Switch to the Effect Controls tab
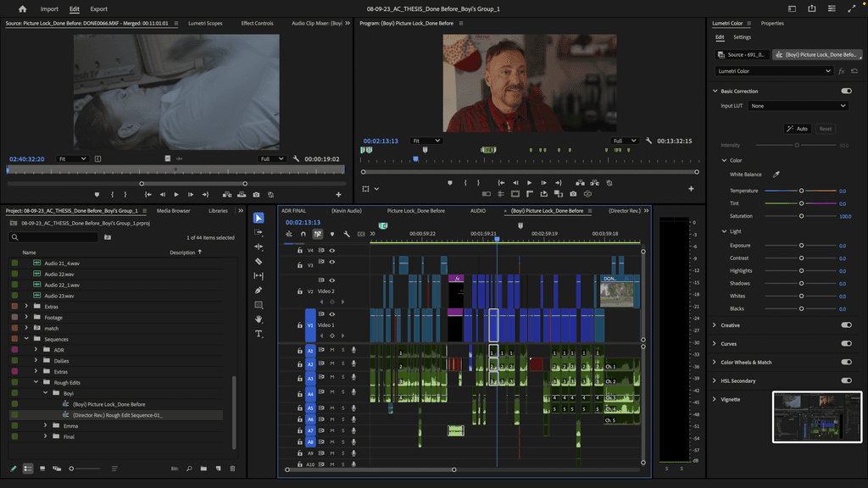 pyautogui.click(x=257, y=23)
